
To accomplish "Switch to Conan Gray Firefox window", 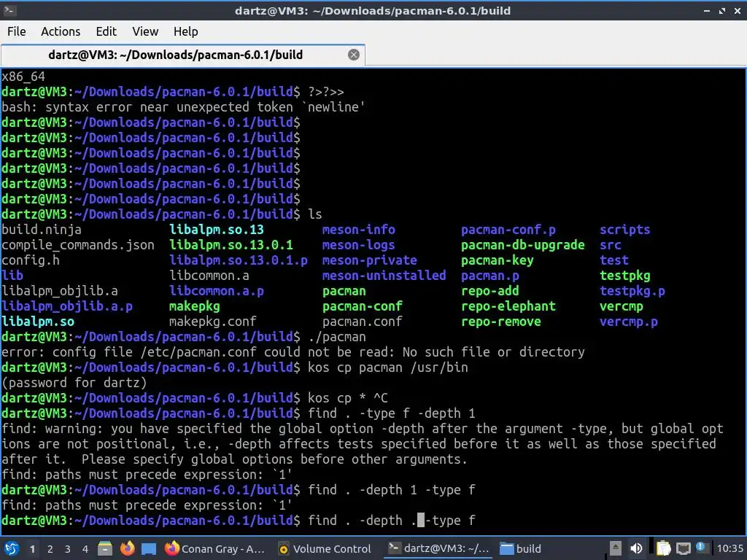I will click(215, 548).
